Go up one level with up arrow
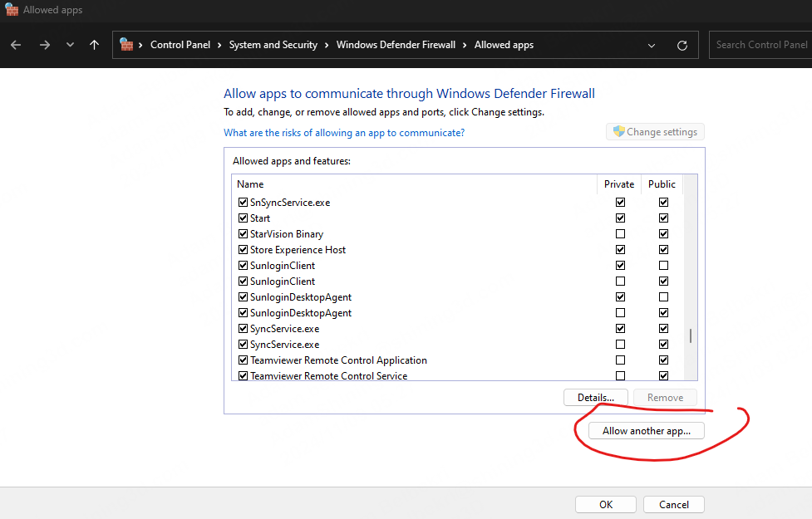 (94, 45)
